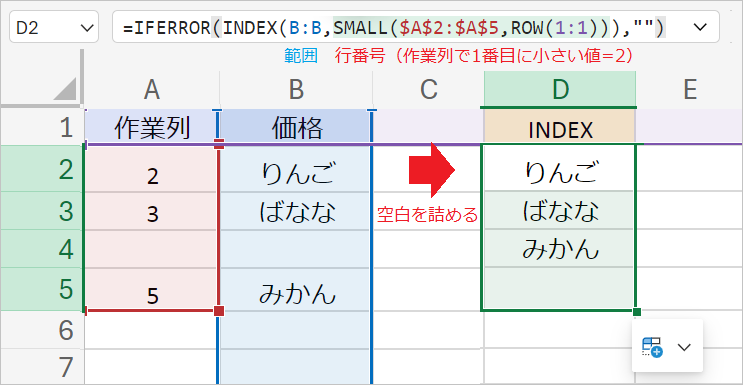Select cell A5 with value 5
Viewport: 745px width, 386px height.
point(152,289)
